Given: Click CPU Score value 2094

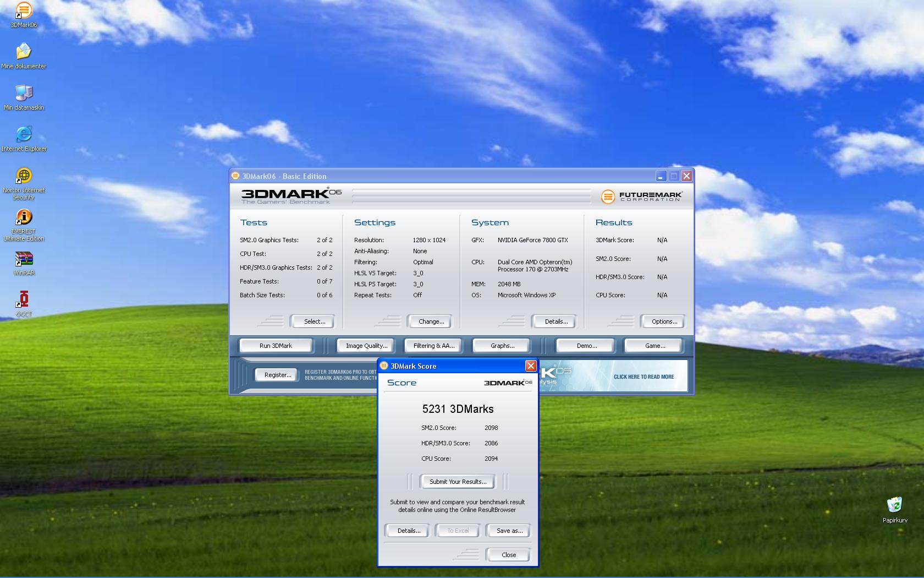Looking at the screenshot, I should tap(491, 459).
